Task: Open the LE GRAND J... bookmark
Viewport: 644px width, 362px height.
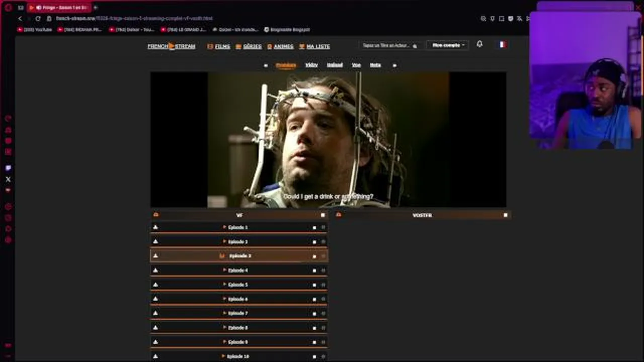Action: click(x=183, y=30)
